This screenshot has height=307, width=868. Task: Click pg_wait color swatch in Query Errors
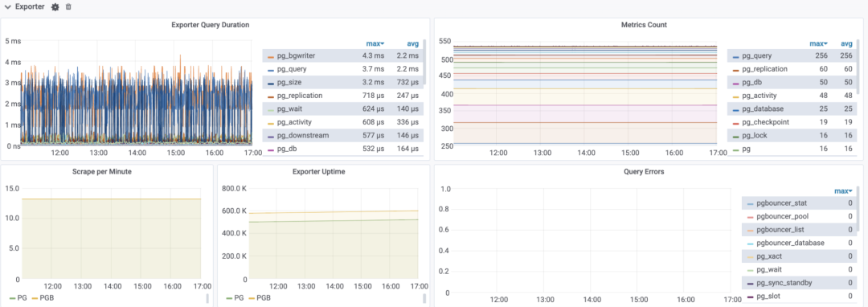point(750,270)
